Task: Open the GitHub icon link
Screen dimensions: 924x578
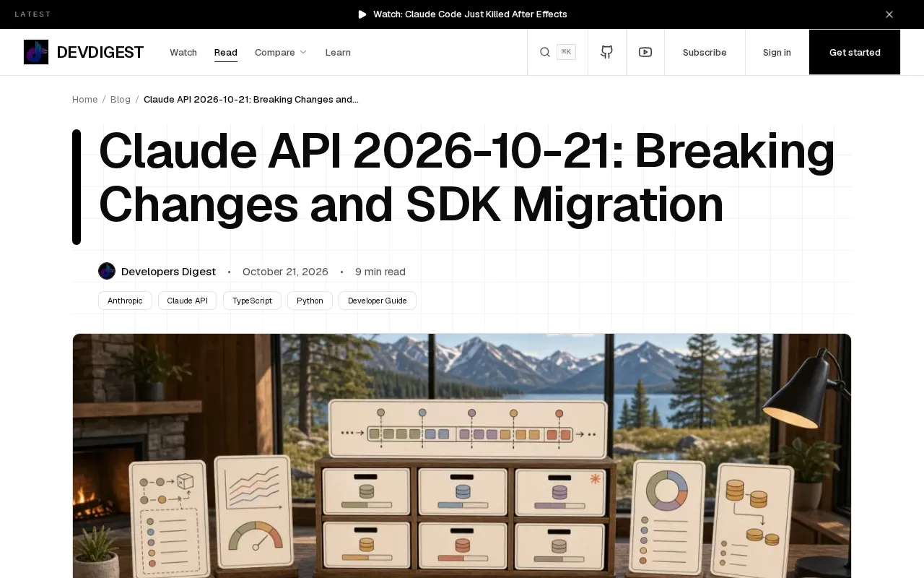Action: pyautogui.click(x=607, y=52)
